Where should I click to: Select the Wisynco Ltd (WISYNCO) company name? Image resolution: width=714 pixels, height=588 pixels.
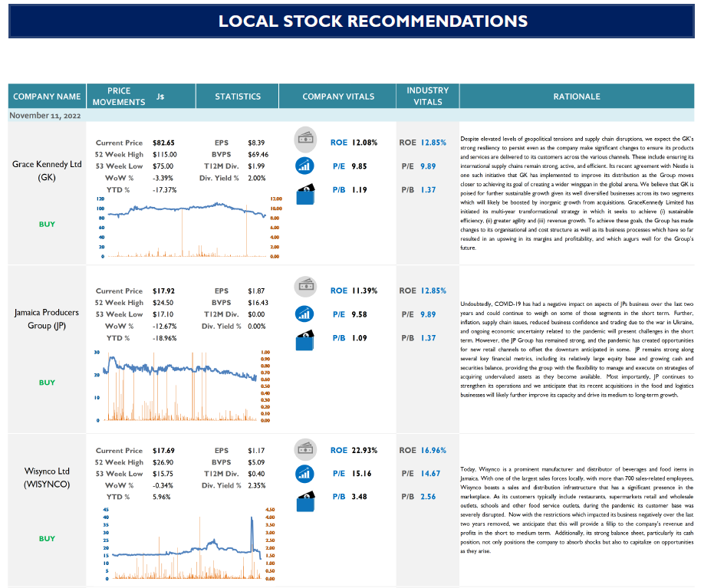(x=47, y=478)
